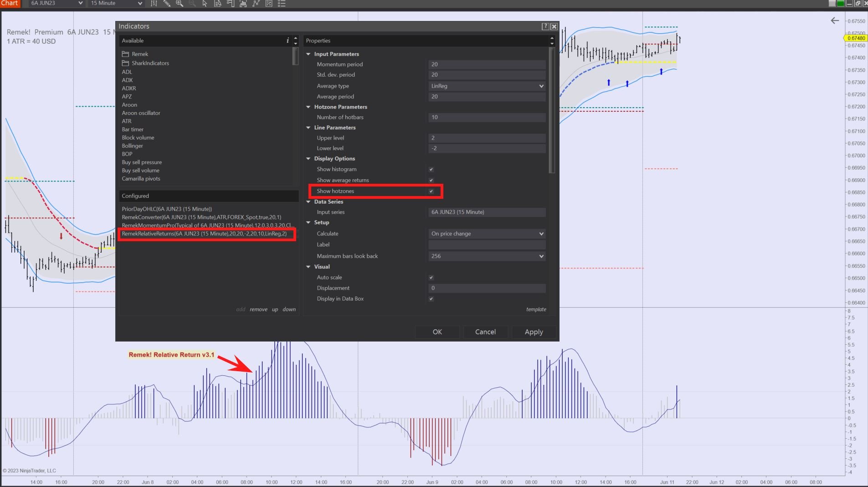This screenshot has height=487, width=868.
Task: Open the data series list icon
Action: pos(282,3)
